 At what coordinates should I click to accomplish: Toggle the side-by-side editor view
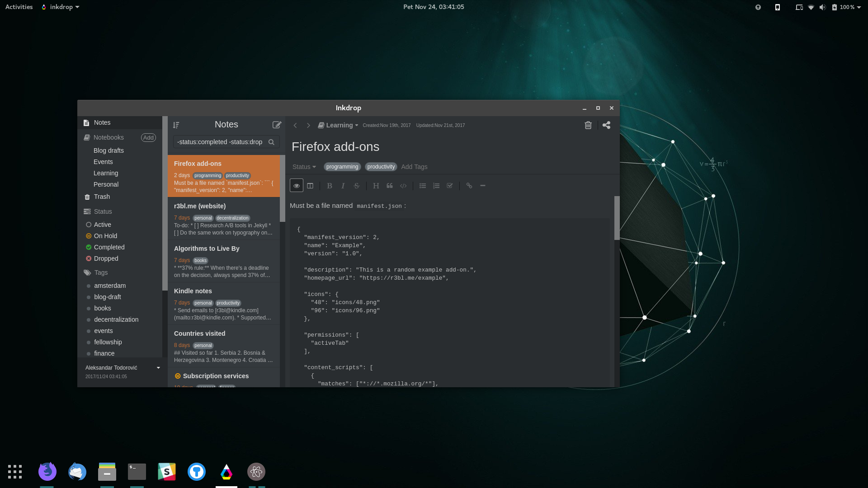[x=310, y=186]
